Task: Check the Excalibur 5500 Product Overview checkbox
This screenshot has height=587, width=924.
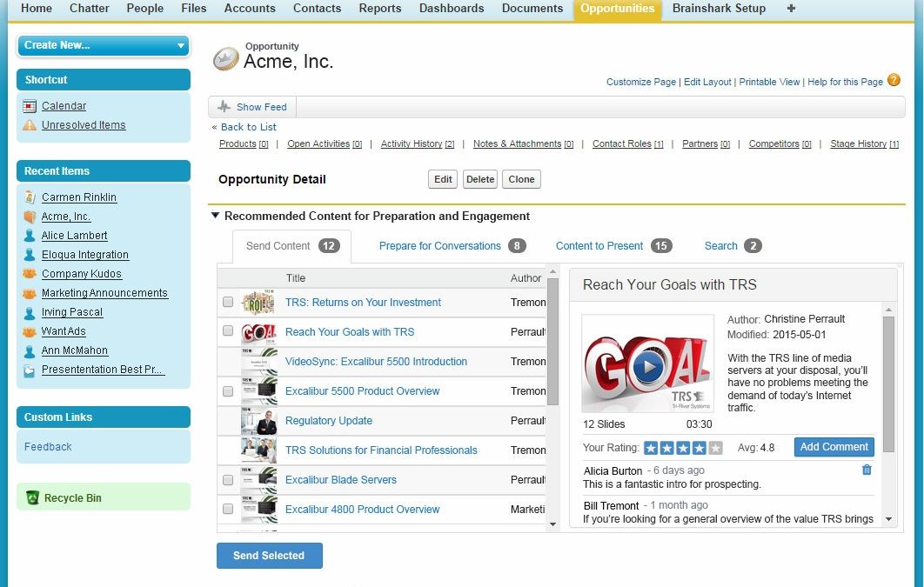Action: (228, 391)
